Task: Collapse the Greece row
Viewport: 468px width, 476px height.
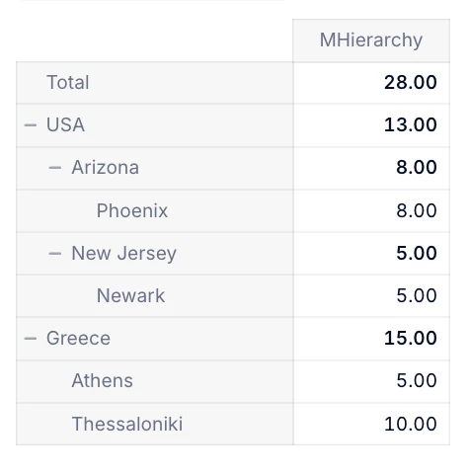Action: coord(31,339)
